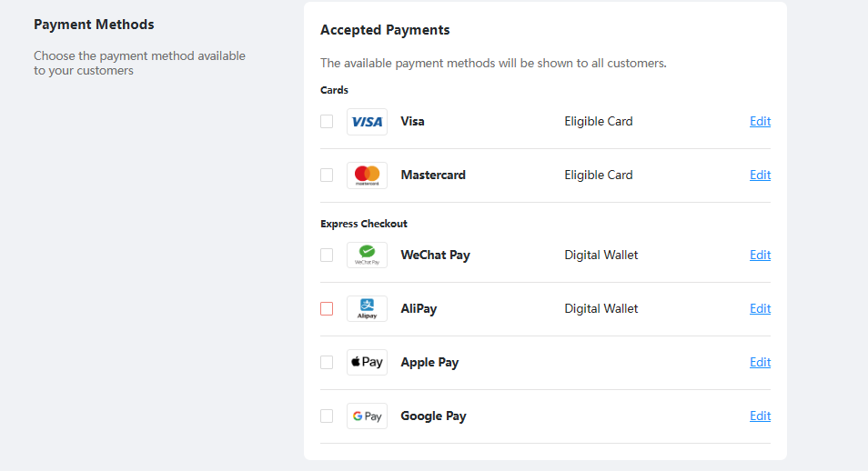Click the Alipay logo icon

pyautogui.click(x=367, y=309)
